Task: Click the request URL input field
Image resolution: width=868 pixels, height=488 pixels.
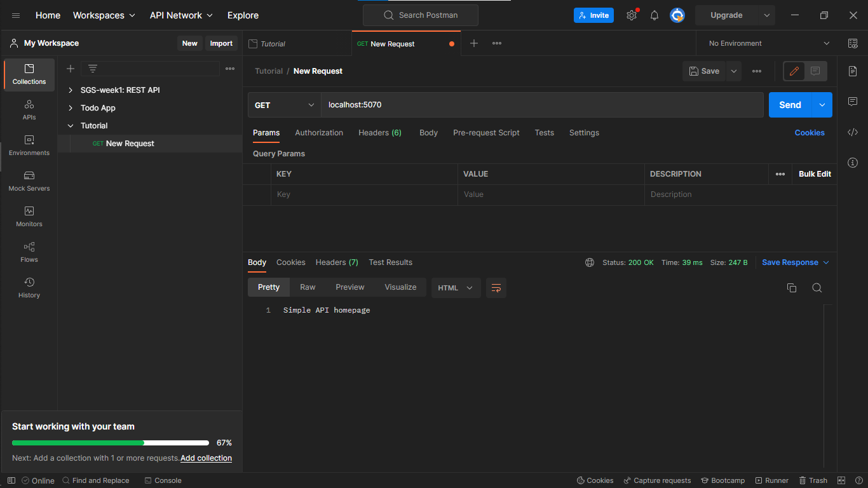Action: pos(541,105)
